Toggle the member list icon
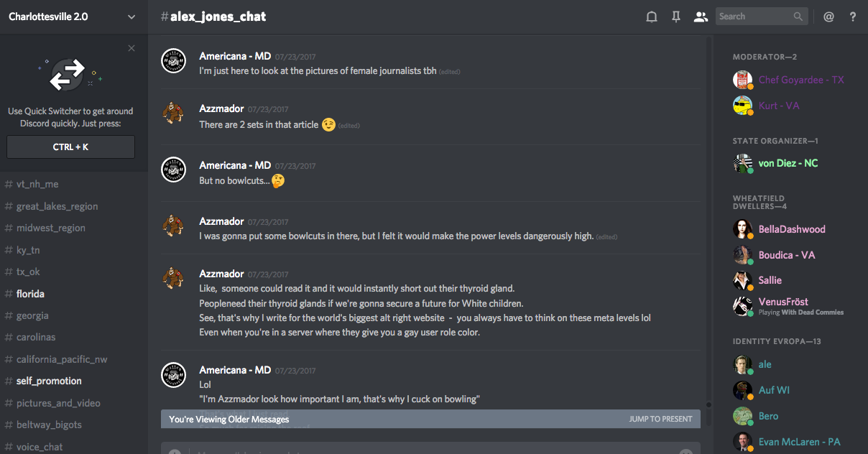This screenshot has width=868, height=454. [701, 17]
